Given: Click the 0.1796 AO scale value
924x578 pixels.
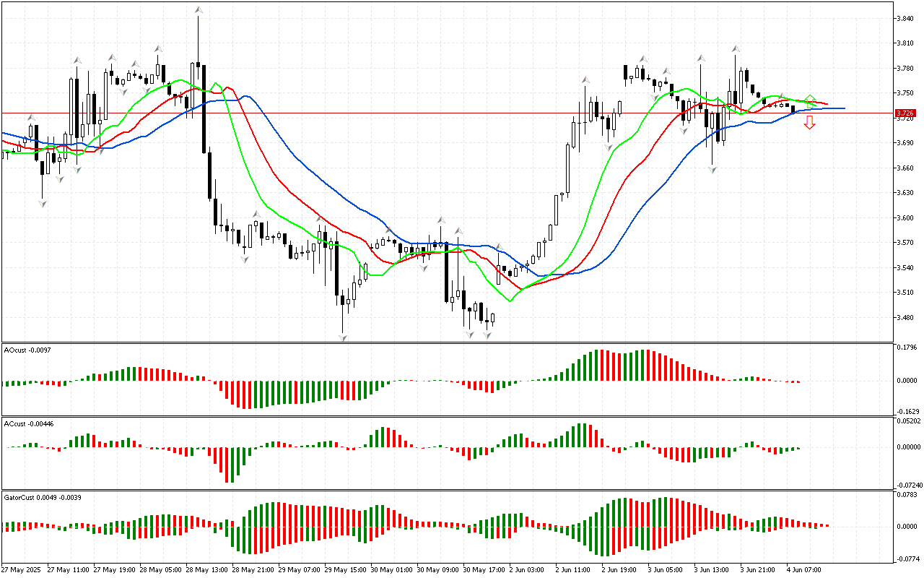Looking at the screenshot, I should tap(907, 347).
